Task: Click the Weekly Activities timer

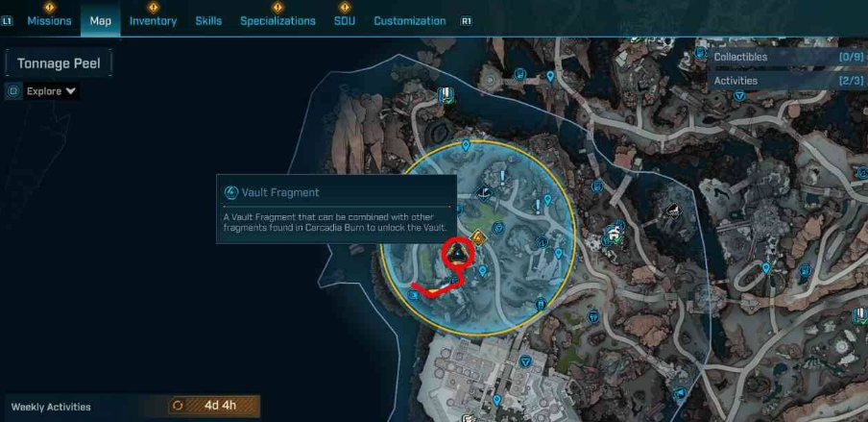Action: coord(214,406)
